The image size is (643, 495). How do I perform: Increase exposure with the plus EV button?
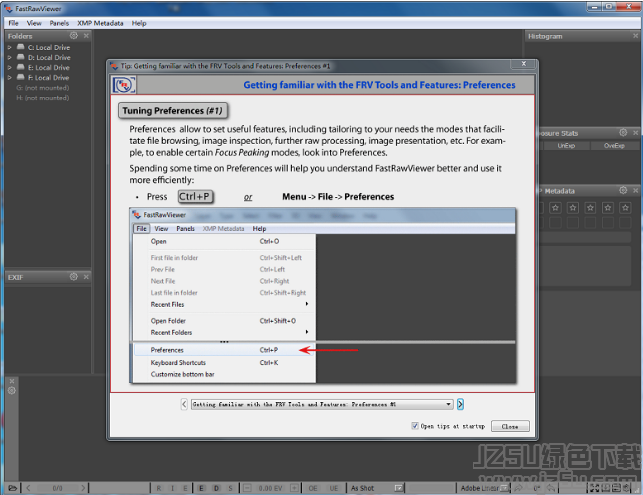click(294, 488)
